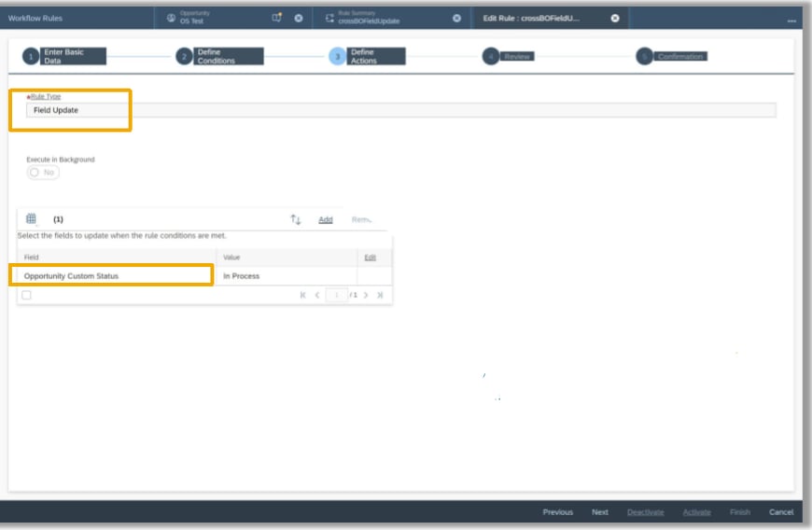
Task: Jump to step 5 Confirmation
Action: pyautogui.click(x=672, y=56)
